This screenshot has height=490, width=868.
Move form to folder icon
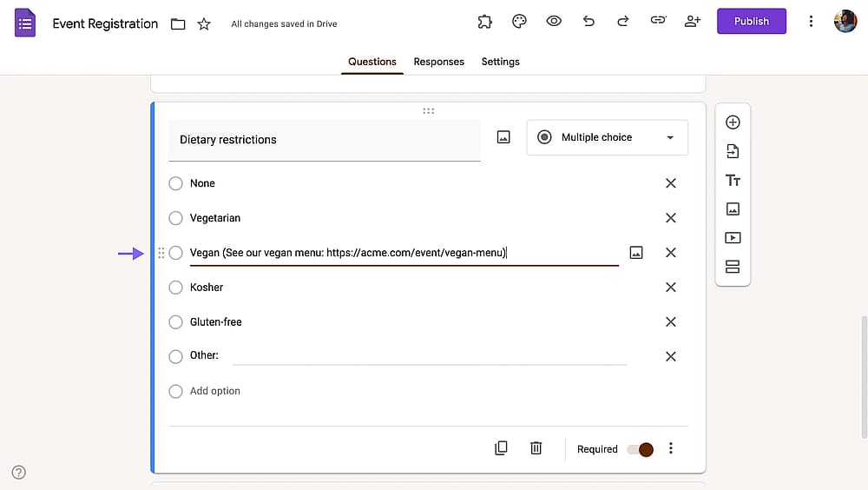pos(178,23)
